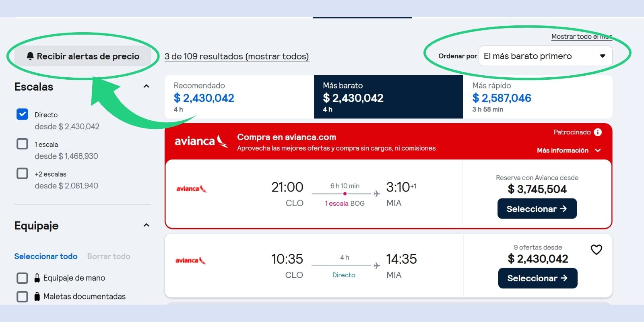Click the 3:10+1 arrival time
The image size is (644, 322).
[x=401, y=187]
